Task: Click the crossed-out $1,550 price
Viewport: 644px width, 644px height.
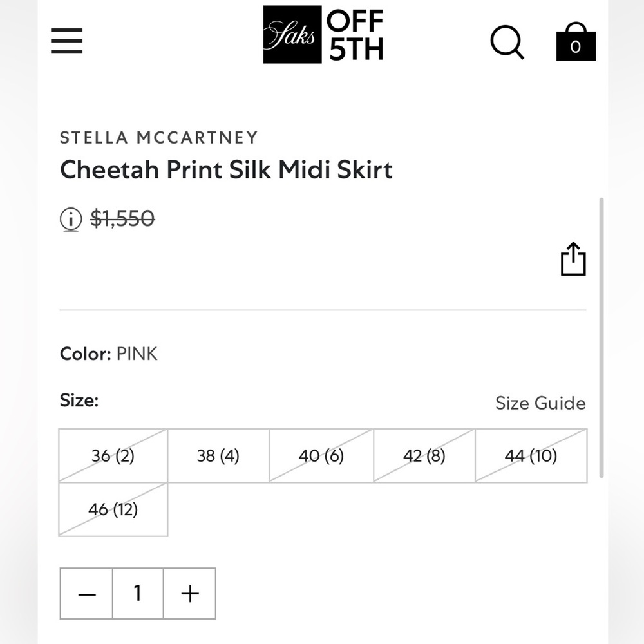Action: 122,218
